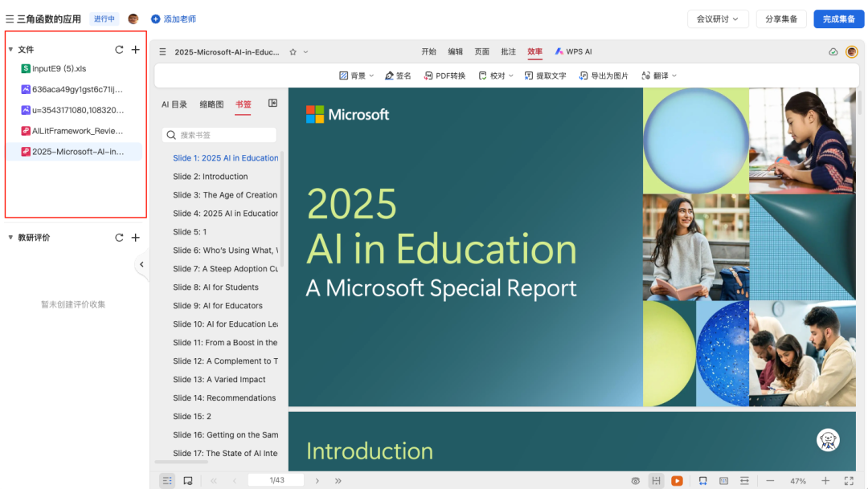Image resolution: width=868 pixels, height=489 pixels.
Task: Toggle the navigation pane button in status bar
Action: (167, 481)
